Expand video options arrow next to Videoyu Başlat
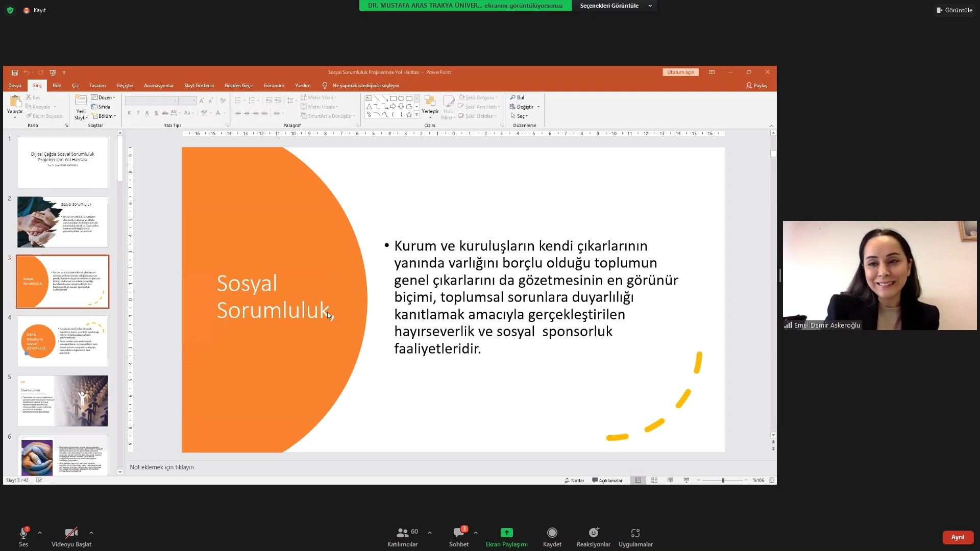The height and width of the screenshot is (551, 980). click(x=91, y=533)
